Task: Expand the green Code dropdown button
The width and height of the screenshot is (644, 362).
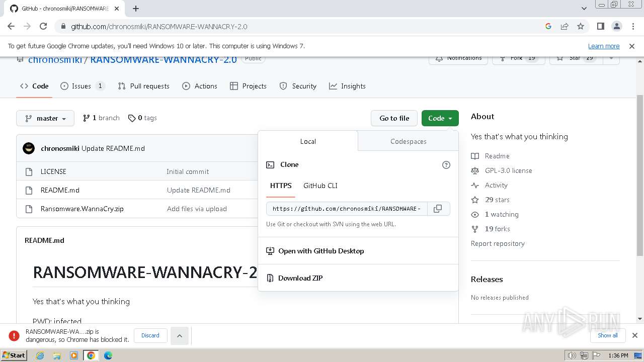Action: tap(440, 118)
